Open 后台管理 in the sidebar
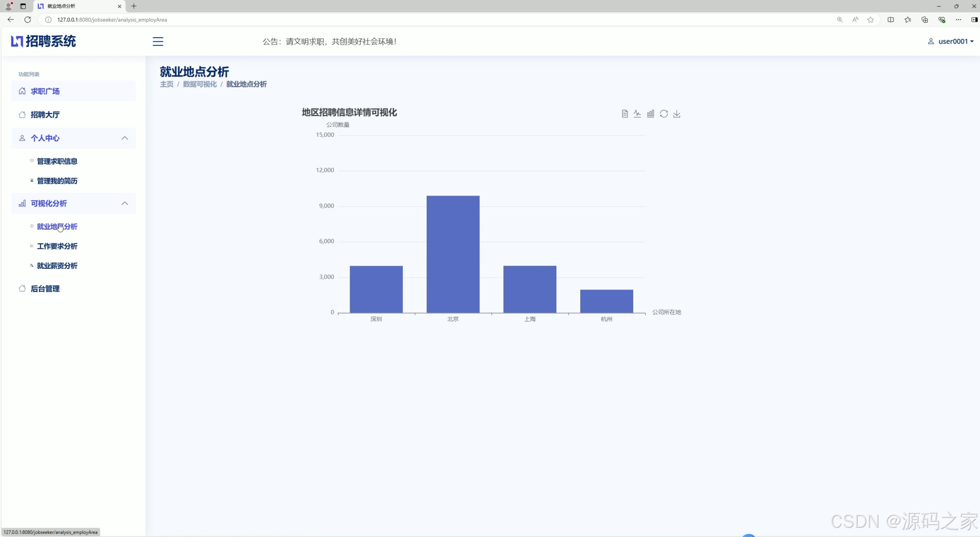This screenshot has height=537, width=980. click(73, 289)
